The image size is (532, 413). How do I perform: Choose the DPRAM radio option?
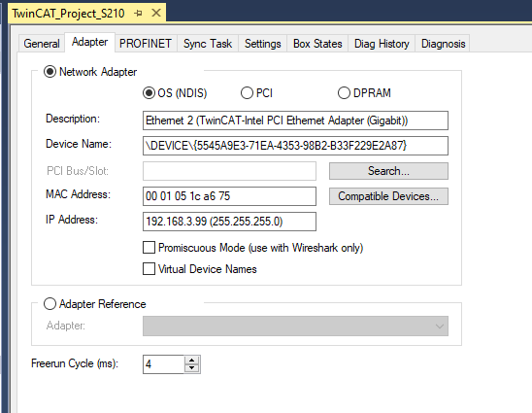point(344,92)
